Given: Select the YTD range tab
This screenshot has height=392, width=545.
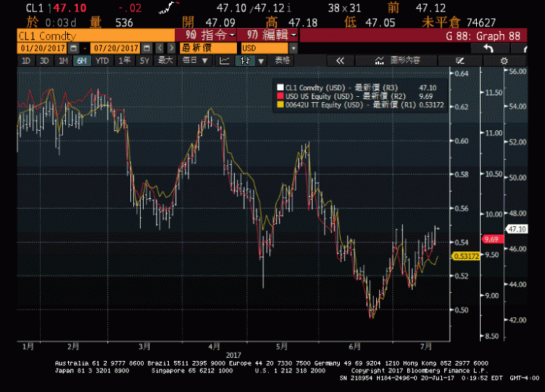Looking at the screenshot, I should point(102,61).
